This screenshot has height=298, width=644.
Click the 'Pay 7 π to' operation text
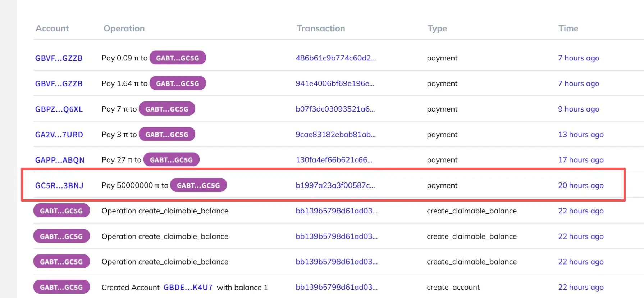click(119, 109)
